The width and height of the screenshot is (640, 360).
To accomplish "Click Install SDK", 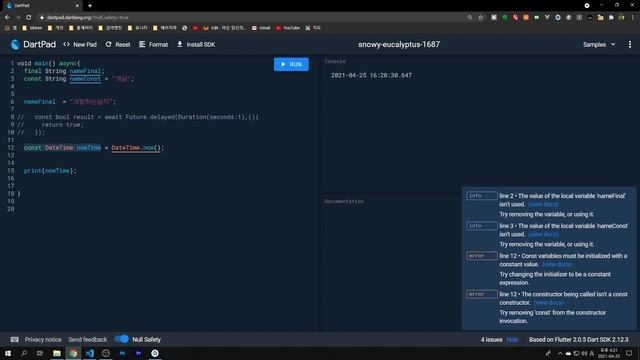I will pos(196,44).
